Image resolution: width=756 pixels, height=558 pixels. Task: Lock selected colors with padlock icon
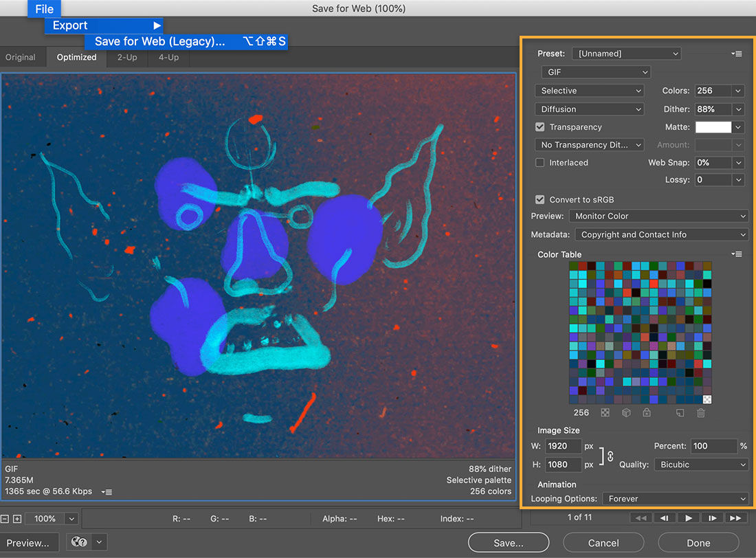[647, 412]
